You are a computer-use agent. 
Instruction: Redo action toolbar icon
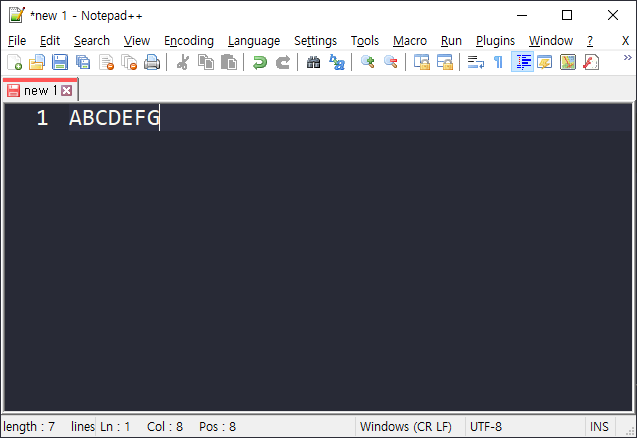pos(283,63)
